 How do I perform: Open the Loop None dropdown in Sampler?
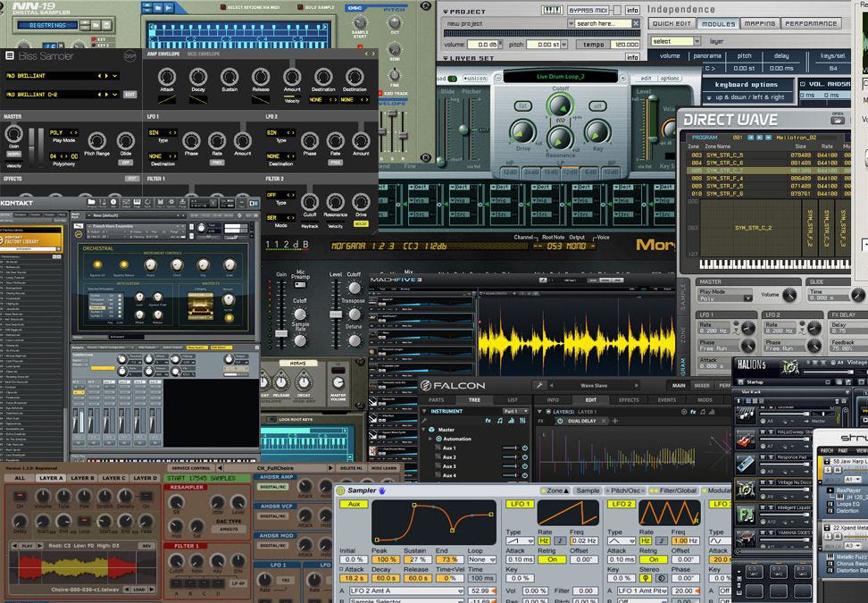[481, 559]
